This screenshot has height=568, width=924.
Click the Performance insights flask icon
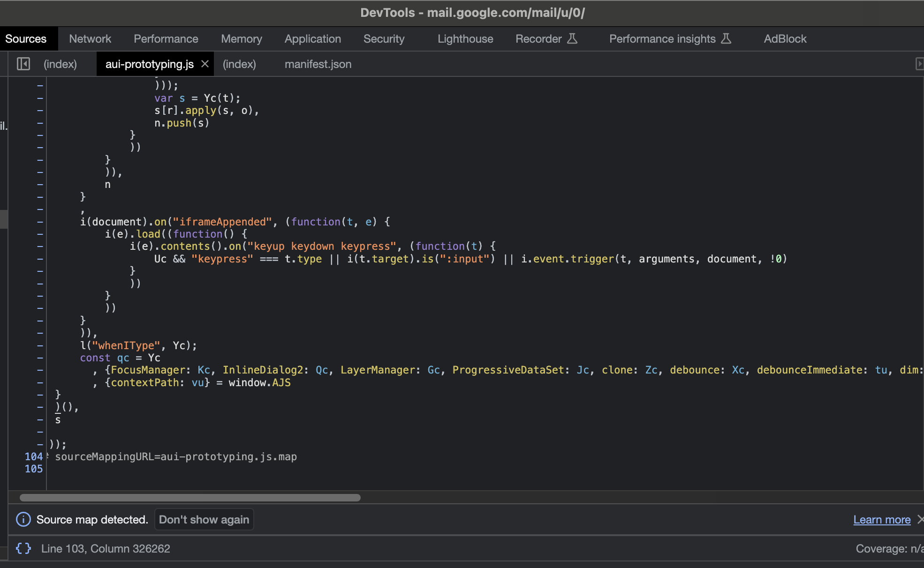click(x=726, y=38)
